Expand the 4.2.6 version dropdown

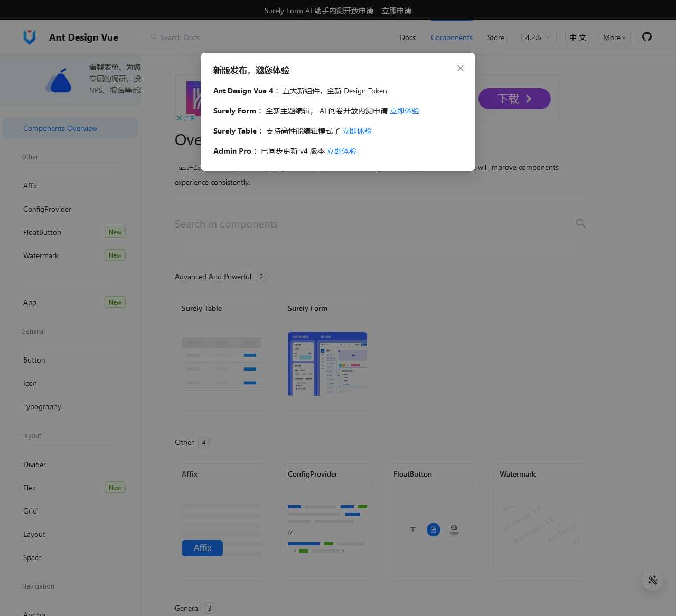[x=538, y=37]
